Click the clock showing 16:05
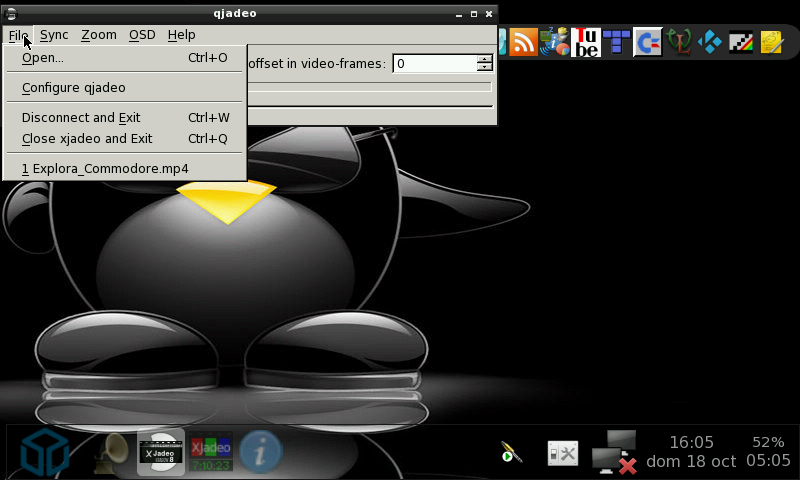The height and width of the screenshot is (480, 800). (x=691, y=442)
